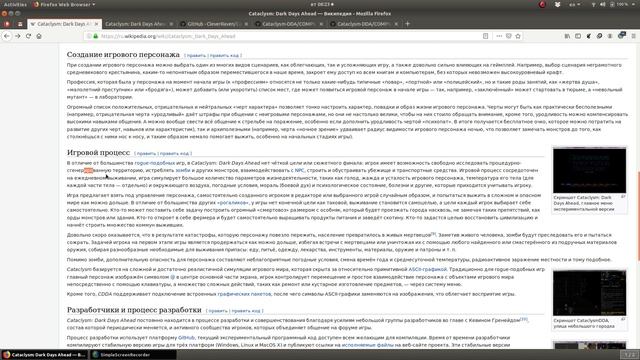Click the first pinned red tab

(x=7, y=24)
